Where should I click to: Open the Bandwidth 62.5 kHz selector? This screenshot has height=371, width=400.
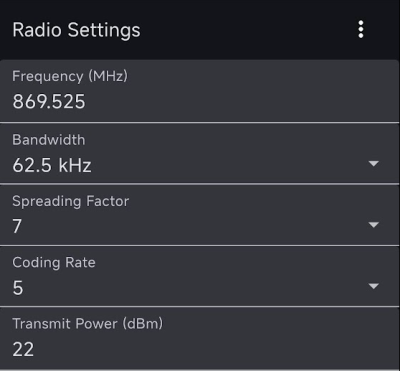(x=199, y=153)
